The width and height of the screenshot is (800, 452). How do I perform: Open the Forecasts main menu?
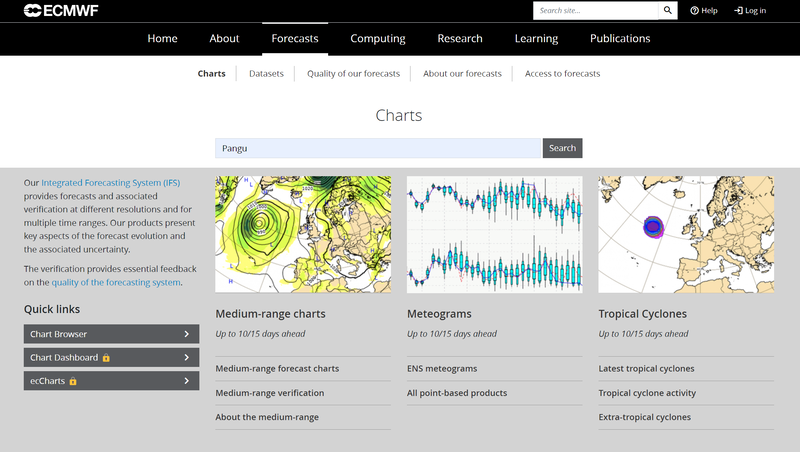click(x=295, y=39)
